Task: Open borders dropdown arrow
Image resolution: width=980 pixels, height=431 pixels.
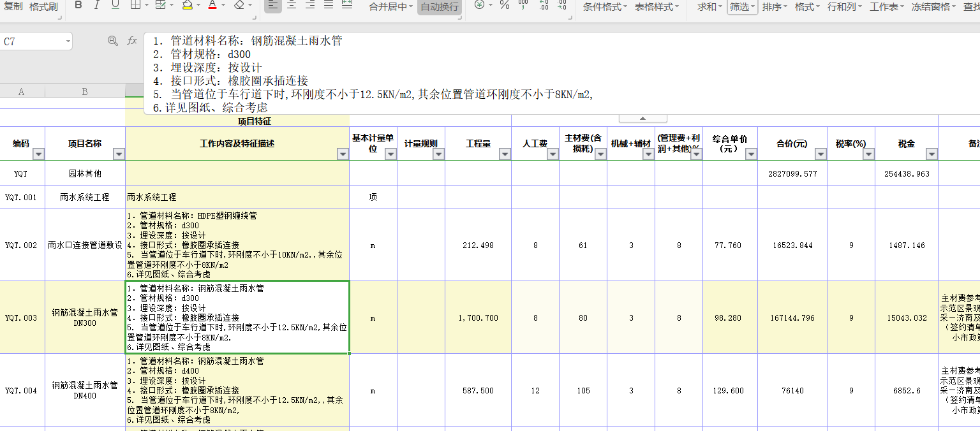Action: coord(147,6)
